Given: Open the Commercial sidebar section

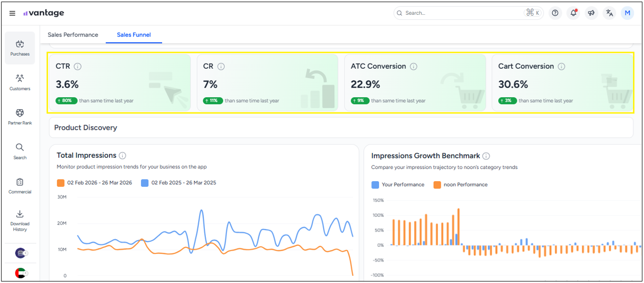Looking at the screenshot, I should [x=20, y=186].
